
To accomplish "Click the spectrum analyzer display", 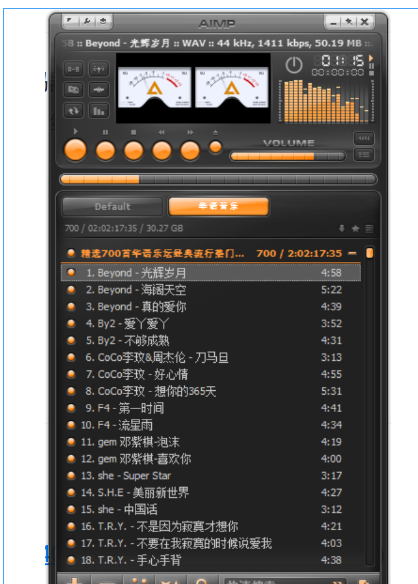I will 326,101.
